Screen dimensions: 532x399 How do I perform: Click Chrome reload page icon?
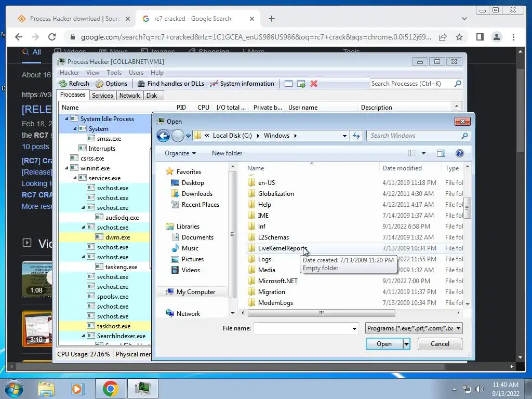[x=52, y=37]
